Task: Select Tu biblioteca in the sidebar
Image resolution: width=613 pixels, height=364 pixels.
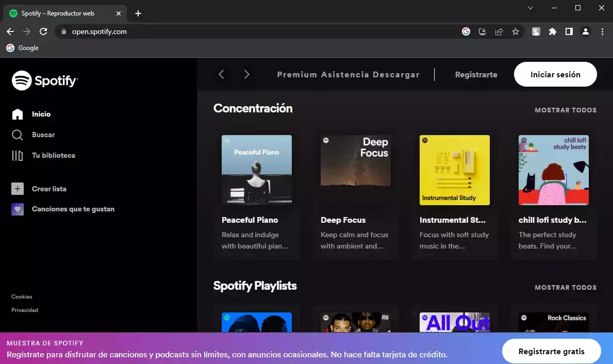Action: [x=53, y=156]
